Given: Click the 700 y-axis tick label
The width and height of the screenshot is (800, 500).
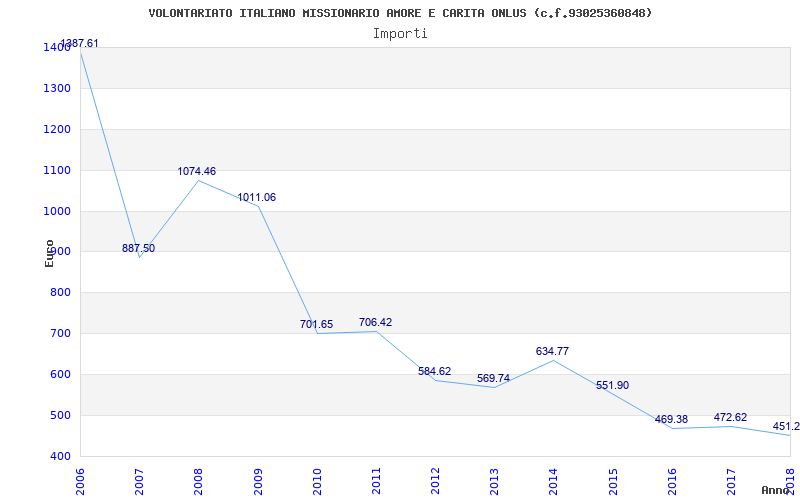Looking at the screenshot, I should click(x=61, y=334).
